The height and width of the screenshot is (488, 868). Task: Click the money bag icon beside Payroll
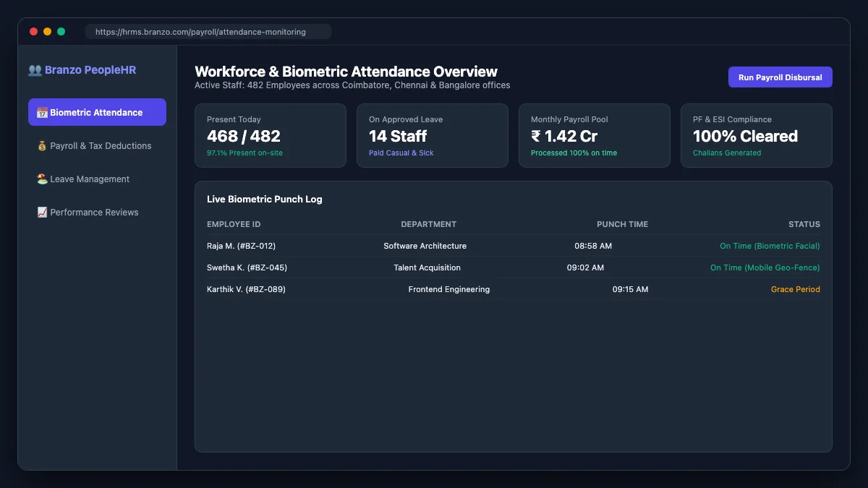42,146
